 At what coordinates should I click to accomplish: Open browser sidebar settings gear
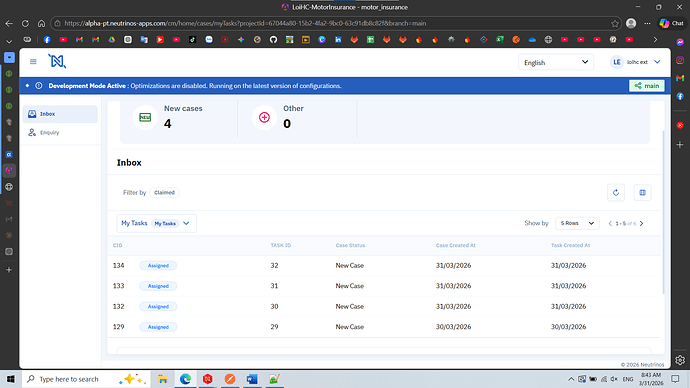[680, 360]
